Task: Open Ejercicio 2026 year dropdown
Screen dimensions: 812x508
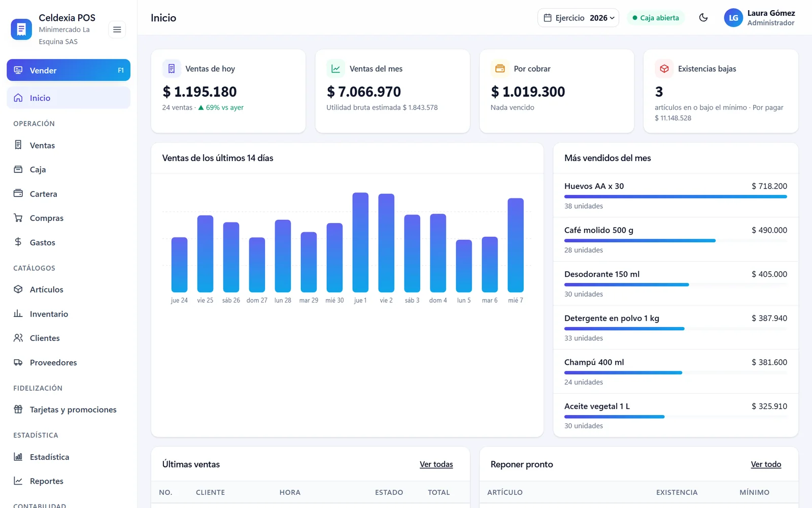Action: tap(578, 18)
